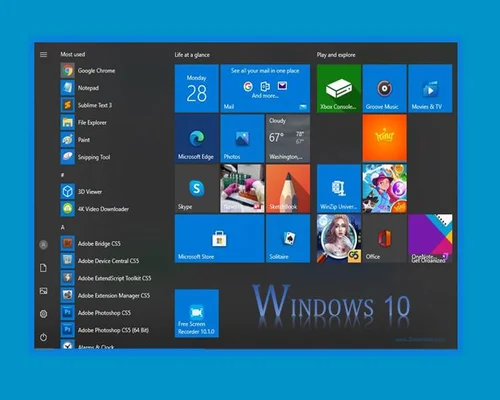Launch Paint app
500x400 pixels.
pyautogui.click(x=76, y=140)
